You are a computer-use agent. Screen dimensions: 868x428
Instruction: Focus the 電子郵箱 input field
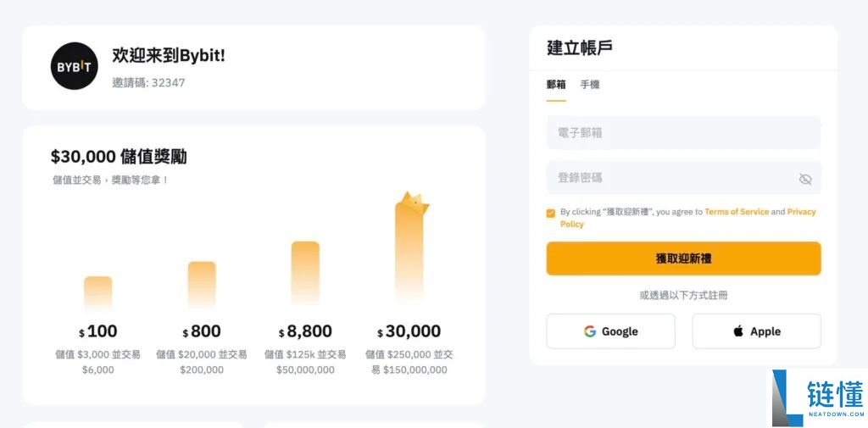click(683, 133)
